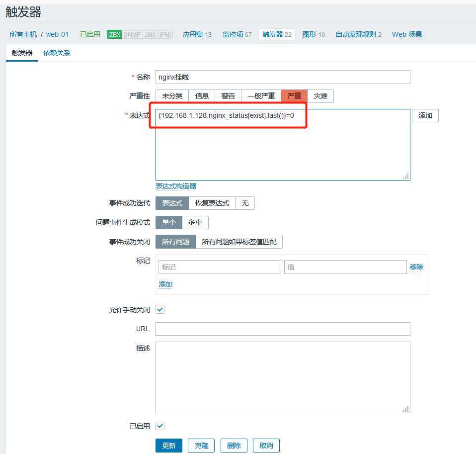This screenshot has width=476, height=454.
Task: Open 图形 10 in host navigation
Action: pyautogui.click(x=314, y=34)
